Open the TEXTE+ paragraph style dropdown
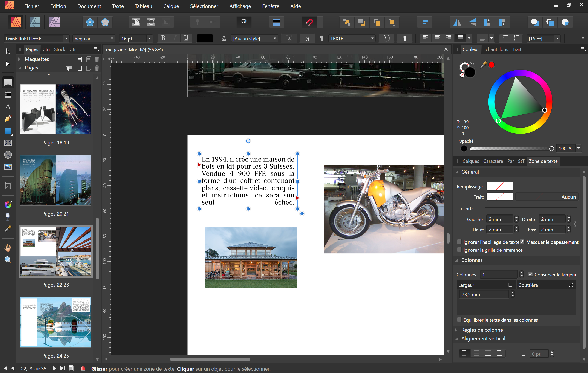Viewport: 588px width, 373px height. 372,38
